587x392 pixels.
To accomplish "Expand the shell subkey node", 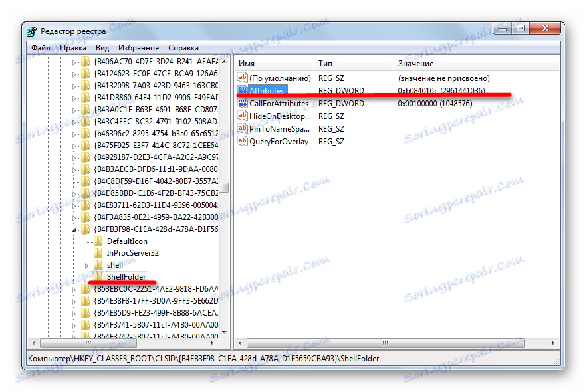I will (x=86, y=266).
